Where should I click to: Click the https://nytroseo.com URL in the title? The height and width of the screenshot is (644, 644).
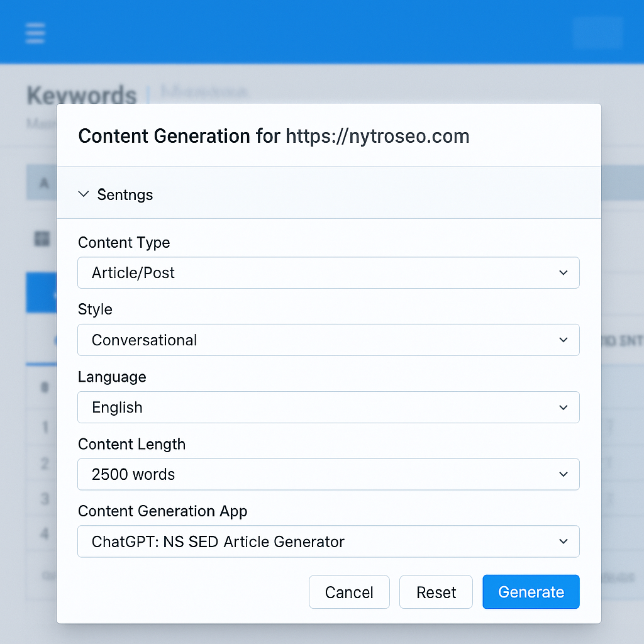(377, 136)
